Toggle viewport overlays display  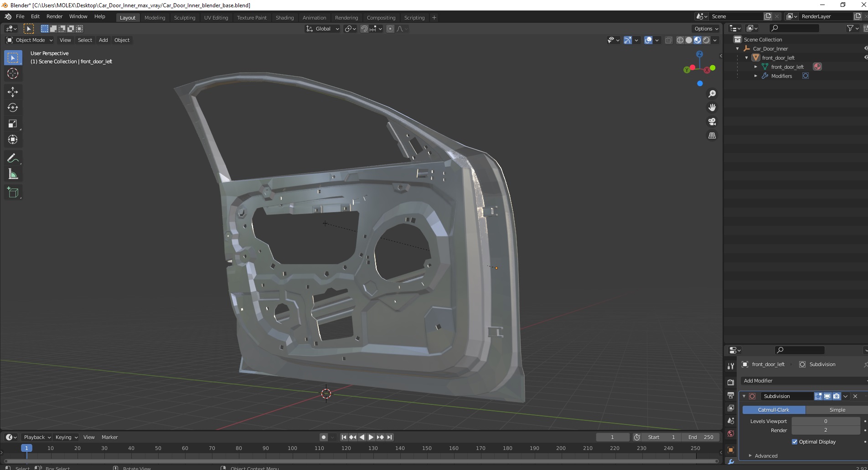648,40
